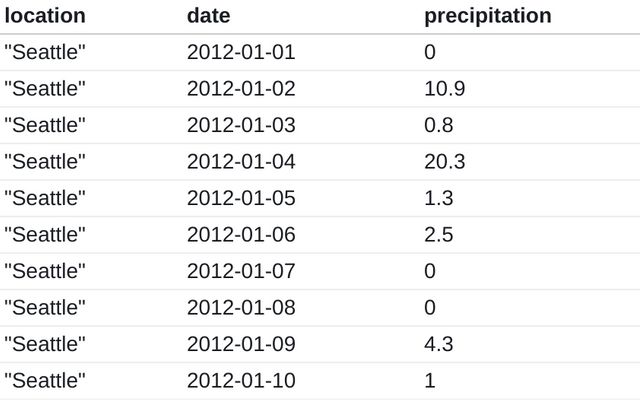The image size is (640, 400).
Task: Click the date column header
Action: 209,16
